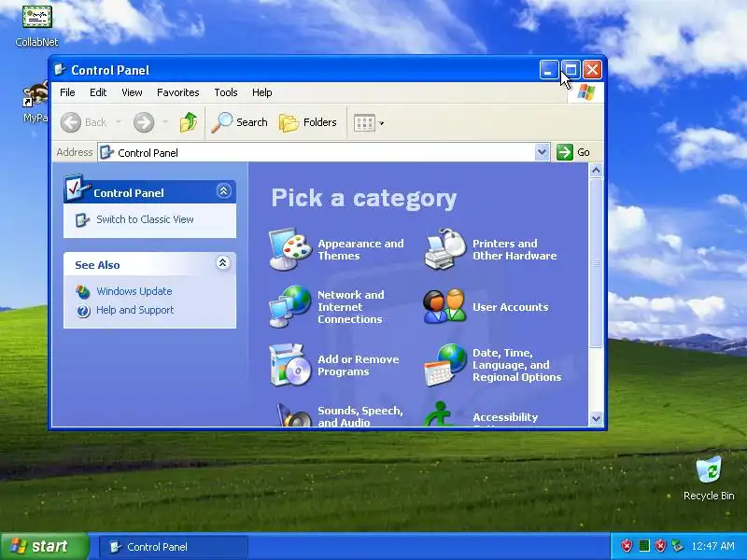The width and height of the screenshot is (747, 560).
Task: Click Date, Time, Language, and Regional Options text
Action: coord(517,365)
